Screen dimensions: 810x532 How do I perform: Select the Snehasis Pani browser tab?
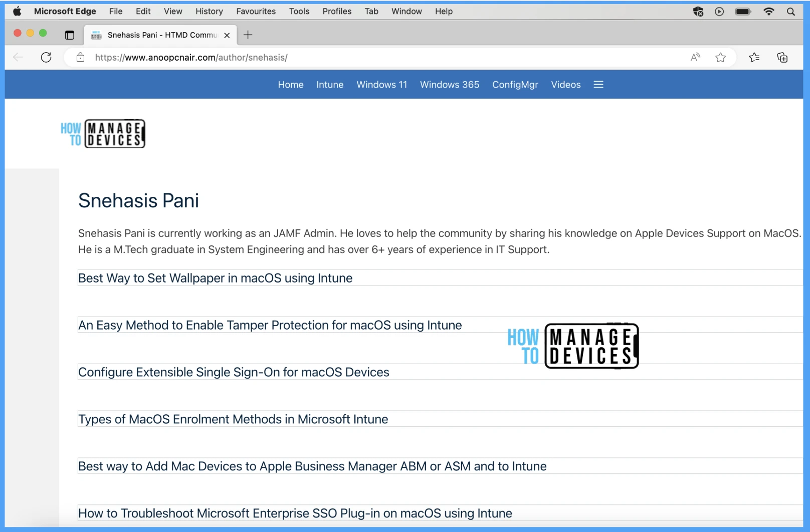pos(160,35)
